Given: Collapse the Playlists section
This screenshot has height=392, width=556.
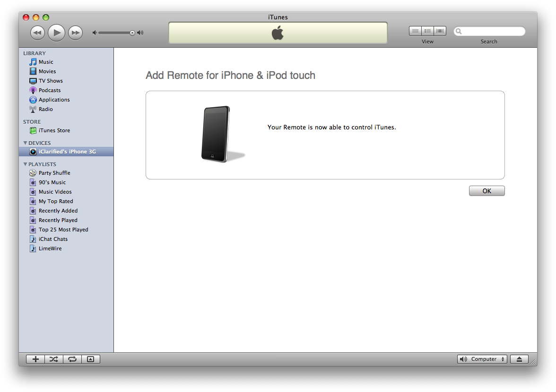Looking at the screenshot, I should [26, 164].
